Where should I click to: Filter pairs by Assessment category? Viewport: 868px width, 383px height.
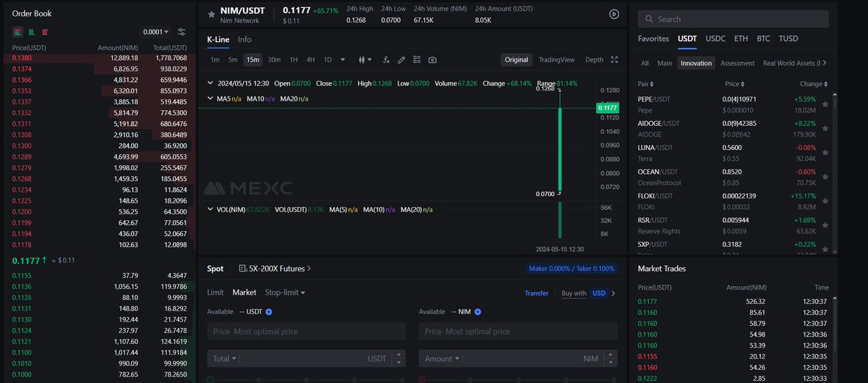pos(738,63)
